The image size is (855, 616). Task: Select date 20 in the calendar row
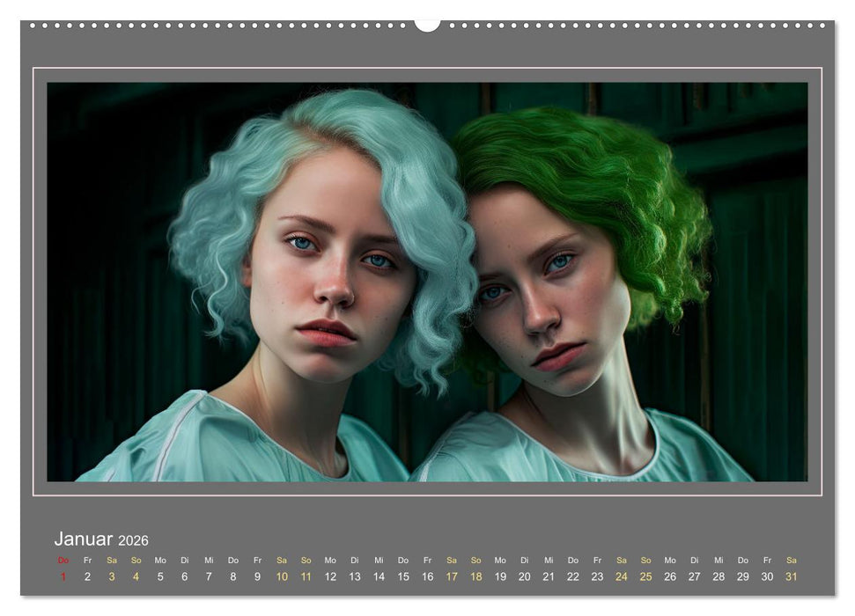(x=524, y=576)
